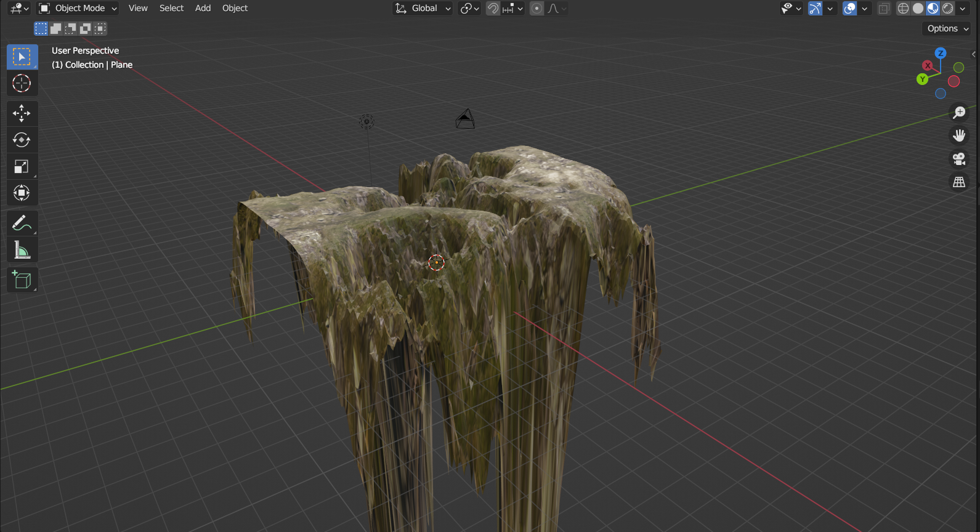Image resolution: width=980 pixels, height=532 pixels.
Task: Open the Select menu
Action: (171, 9)
